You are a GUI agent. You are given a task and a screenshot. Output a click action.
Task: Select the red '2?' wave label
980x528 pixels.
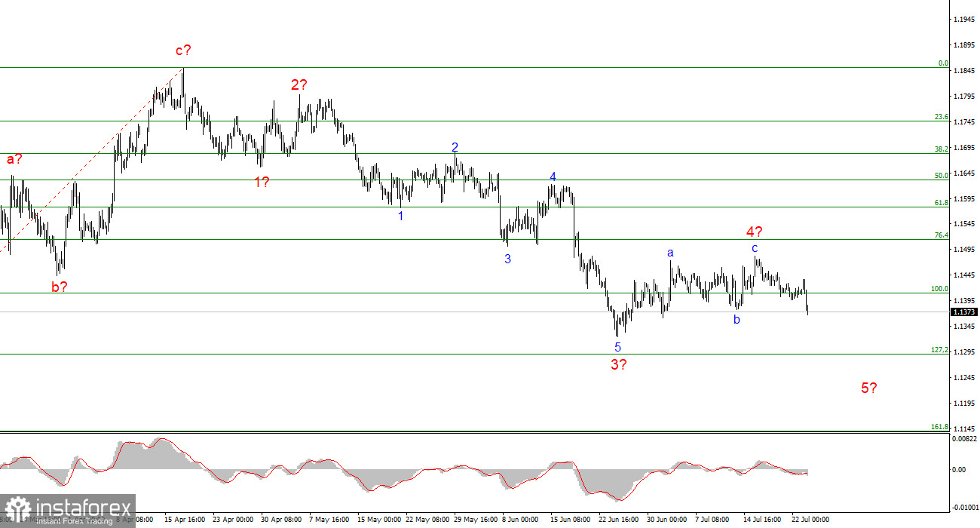pyautogui.click(x=299, y=85)
